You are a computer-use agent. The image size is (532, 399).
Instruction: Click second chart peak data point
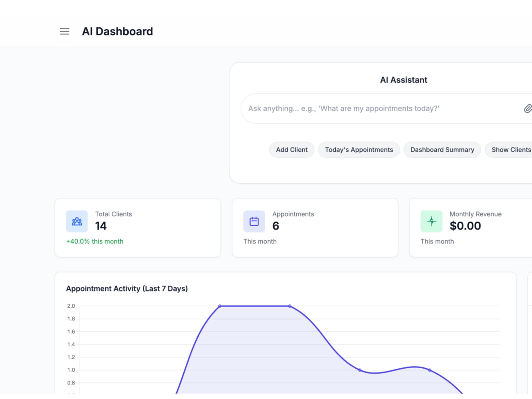point(290,306)
